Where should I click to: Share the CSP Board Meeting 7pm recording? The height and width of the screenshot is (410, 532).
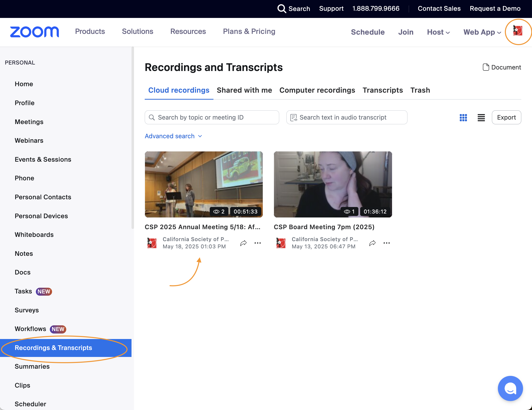[372, 243]
